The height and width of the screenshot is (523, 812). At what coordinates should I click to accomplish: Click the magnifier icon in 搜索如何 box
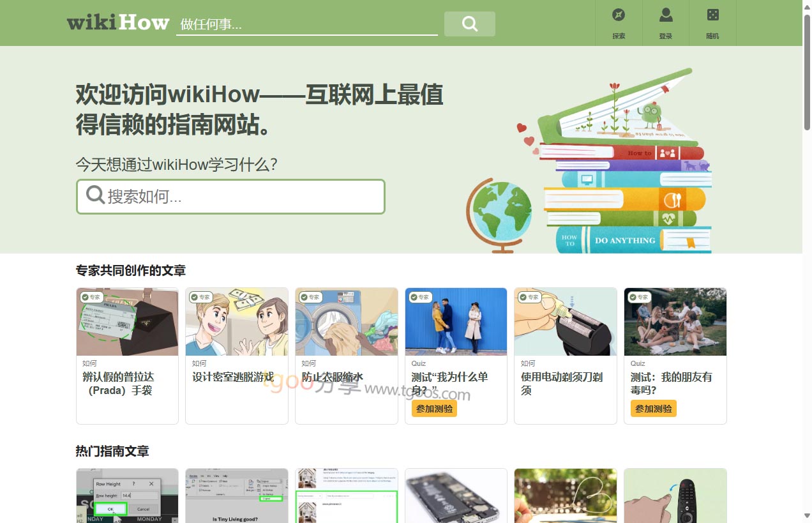pyautogui.click(x=95, y=195)
